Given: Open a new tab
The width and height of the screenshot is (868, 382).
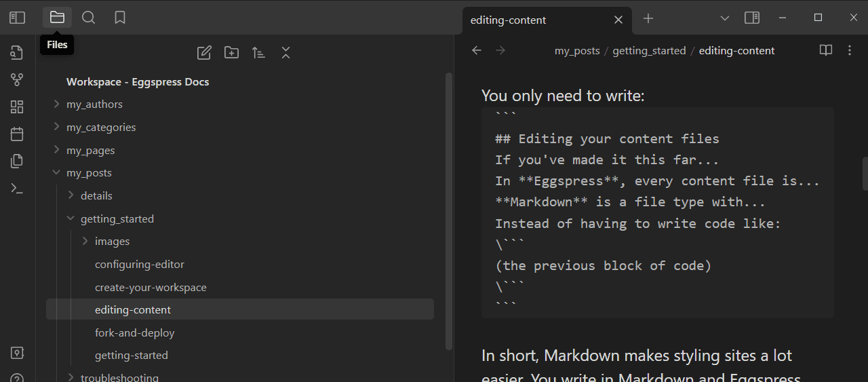Looking at the screenshot, I should click(648, 18).
